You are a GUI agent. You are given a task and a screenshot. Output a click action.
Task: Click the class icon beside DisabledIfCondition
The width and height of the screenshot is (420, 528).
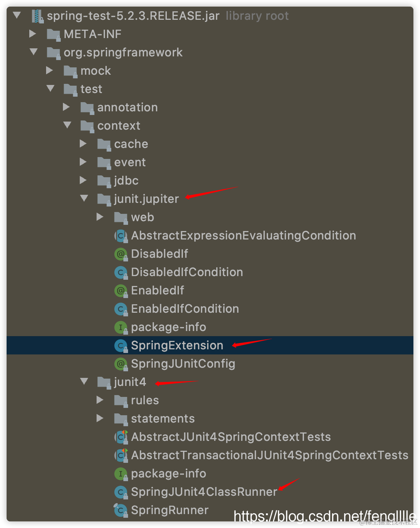pyautogui.click(x=121, y=272)
